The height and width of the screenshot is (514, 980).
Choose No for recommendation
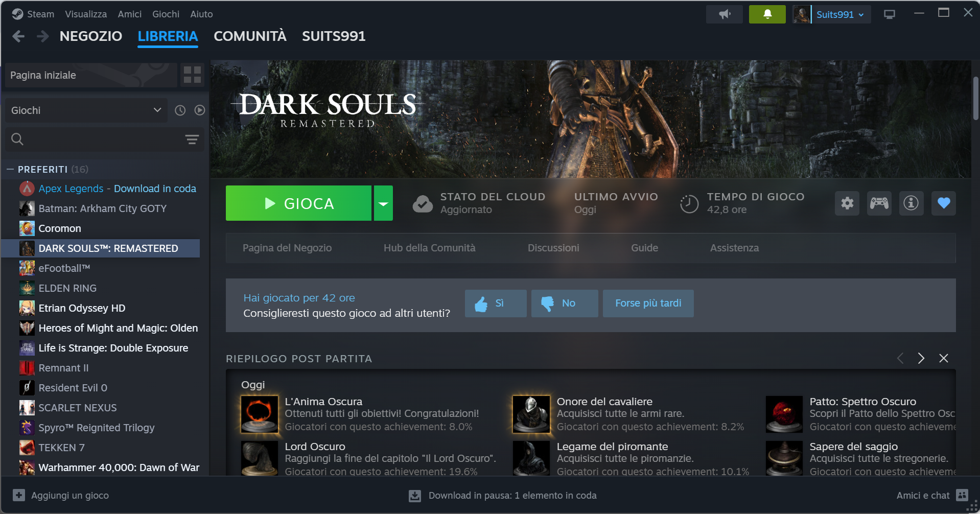tap(565, 303)
